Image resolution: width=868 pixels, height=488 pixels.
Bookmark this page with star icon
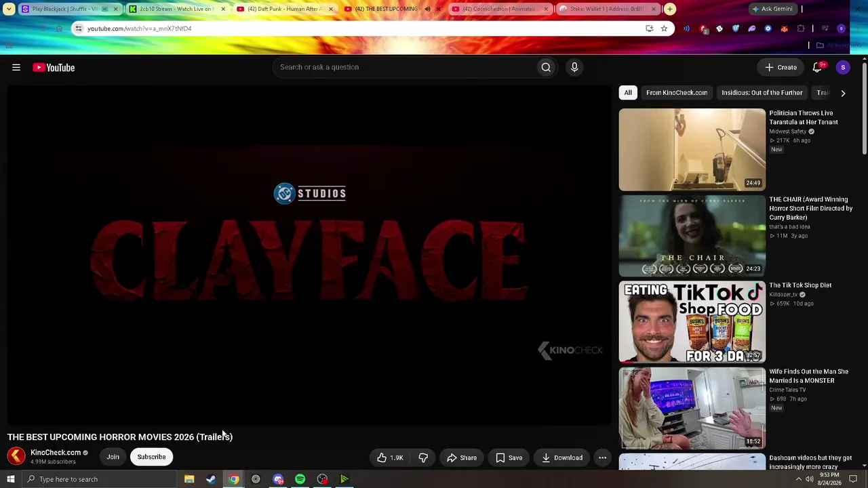[x=664, y=28]
